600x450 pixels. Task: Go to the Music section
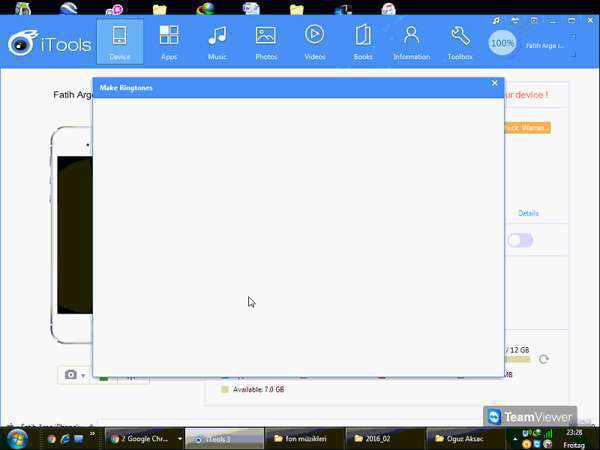[x=217, y=42]
